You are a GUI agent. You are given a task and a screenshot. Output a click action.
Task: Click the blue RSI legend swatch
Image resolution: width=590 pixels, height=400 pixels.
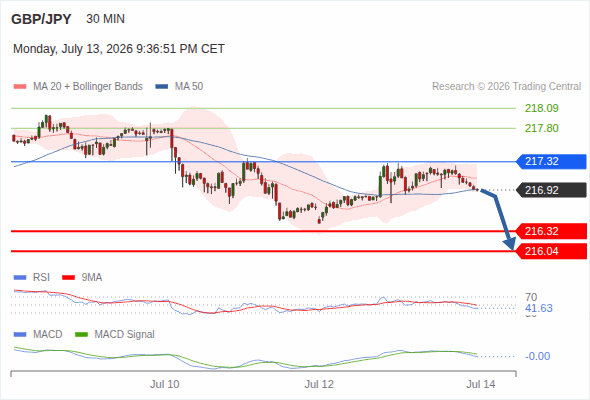pos(20,278)
